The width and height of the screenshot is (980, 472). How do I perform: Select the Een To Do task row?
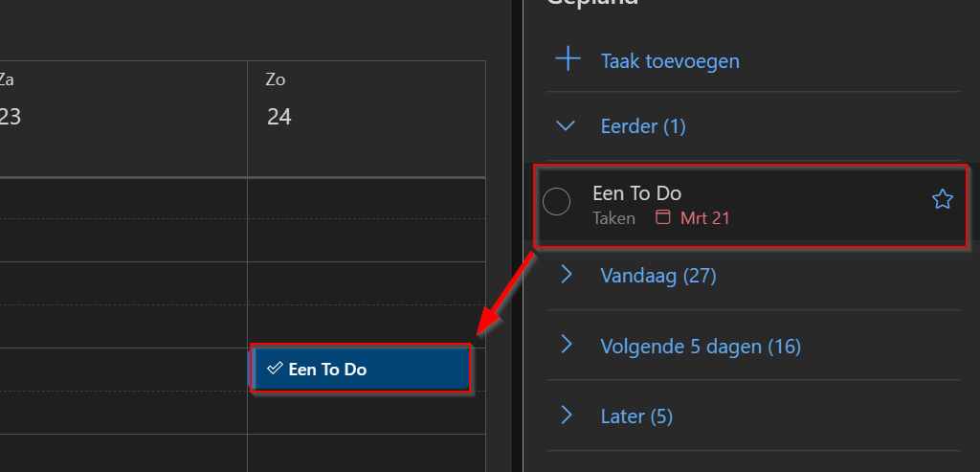point(750,205)
